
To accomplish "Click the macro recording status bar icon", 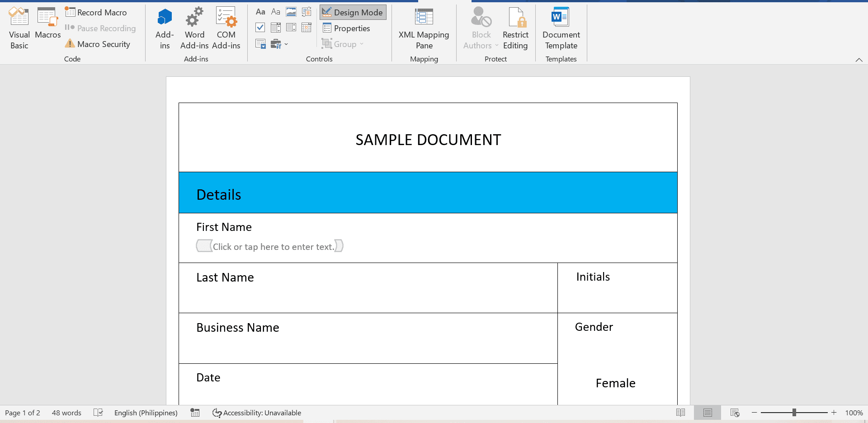I will tap(195, 413).
